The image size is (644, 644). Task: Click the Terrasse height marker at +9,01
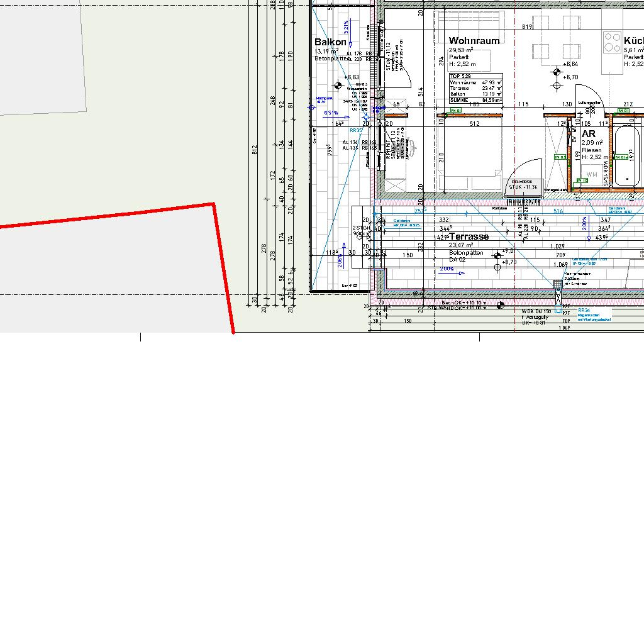tap(497, 255)
